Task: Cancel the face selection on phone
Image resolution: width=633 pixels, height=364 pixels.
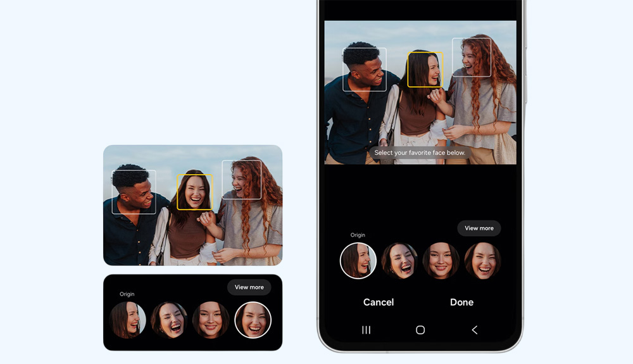Action: pos(379,302)
